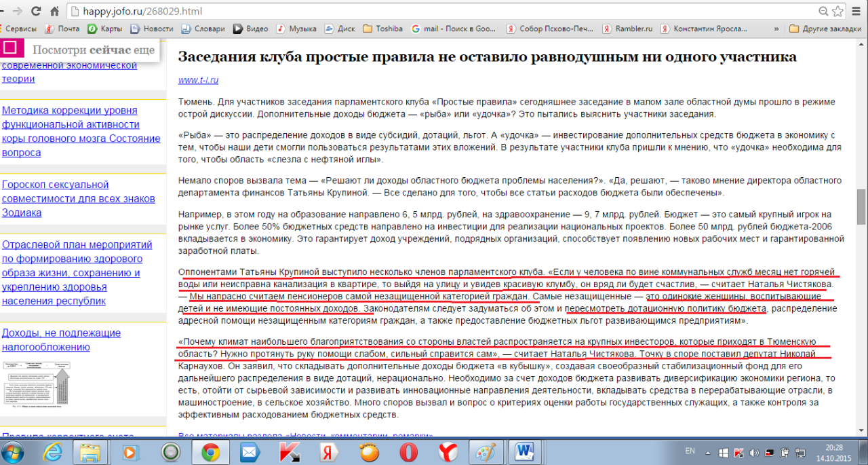This screenshot has height=465, width=868.
Task: Open the Сервисы bookmark
Action: 18,29
